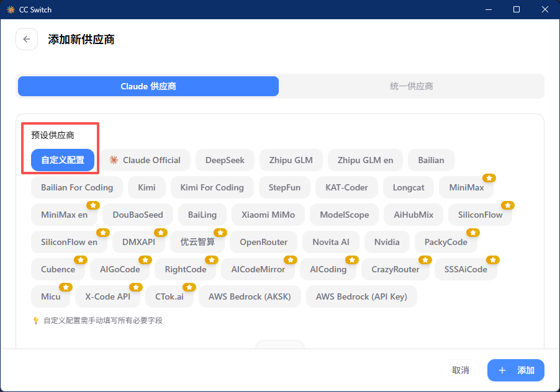Select the SSSAiCode preset
The height and width of the screenshot is (392, 560).
pyautogui.click(x=466, y=269)
